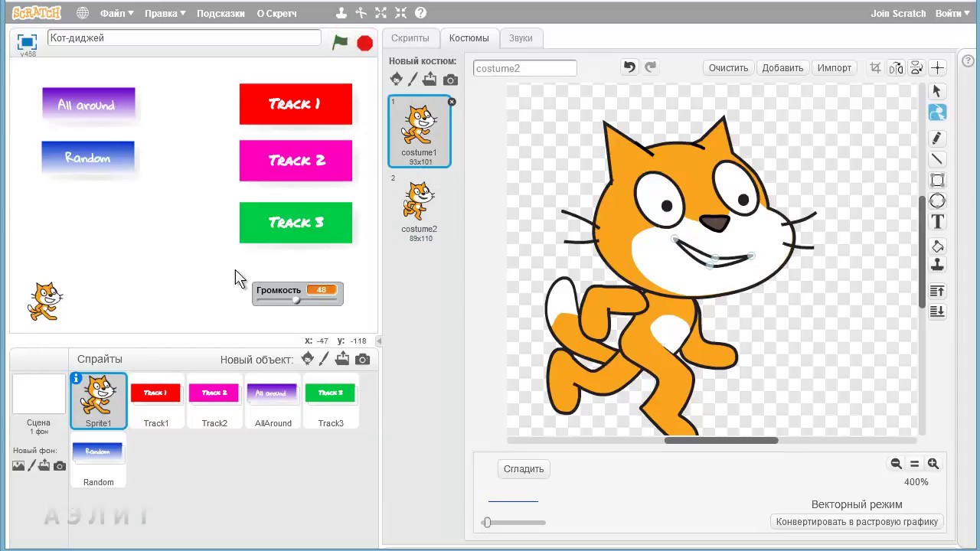Pick the Rectangle tool

tap(937, 181)
